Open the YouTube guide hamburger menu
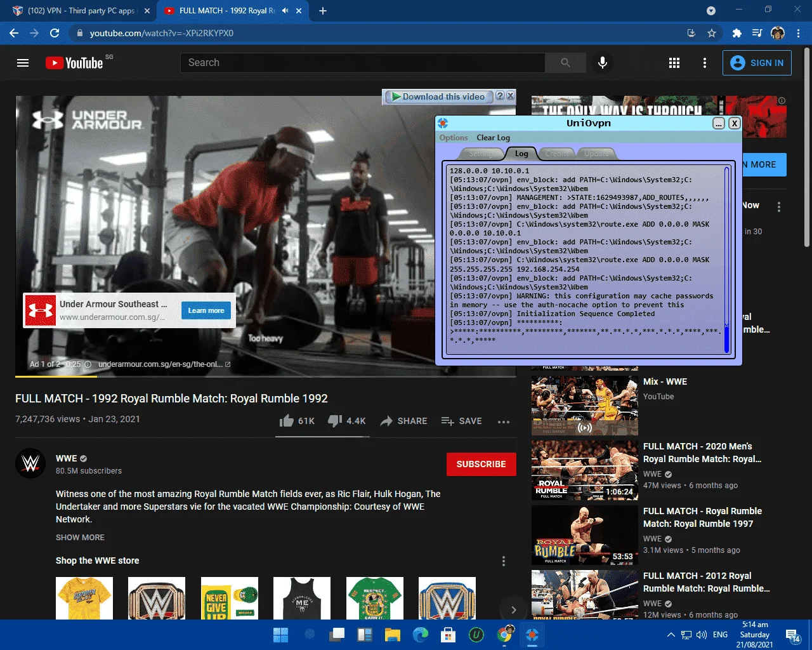 click(23, 63)
